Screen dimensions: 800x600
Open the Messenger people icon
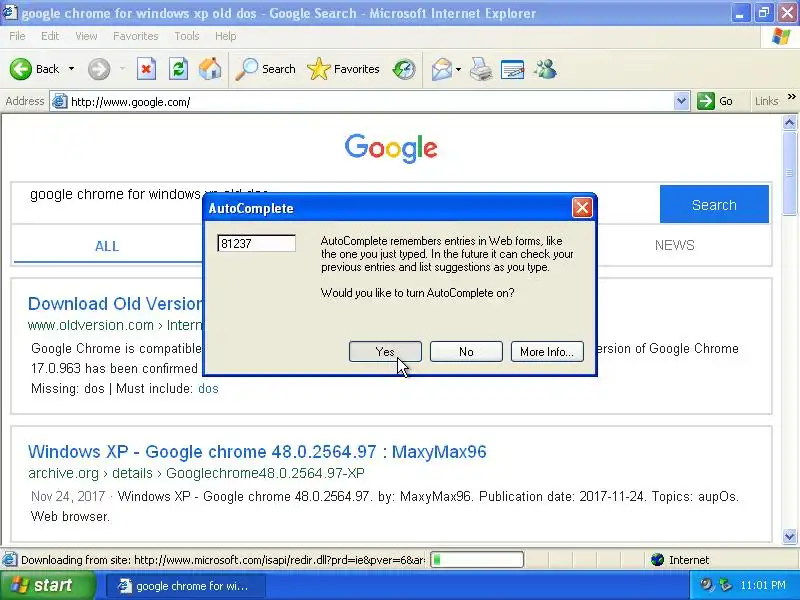(x=545, y=69)
